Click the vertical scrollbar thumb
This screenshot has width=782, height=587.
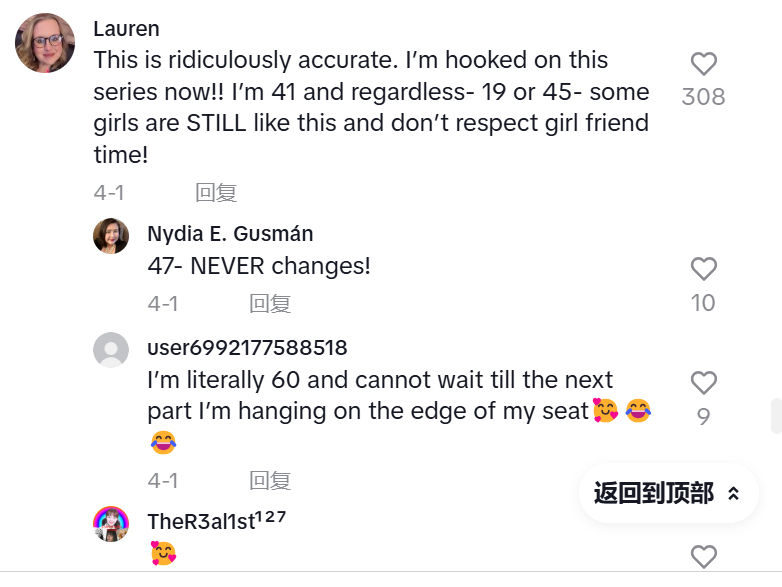point(776,416)
